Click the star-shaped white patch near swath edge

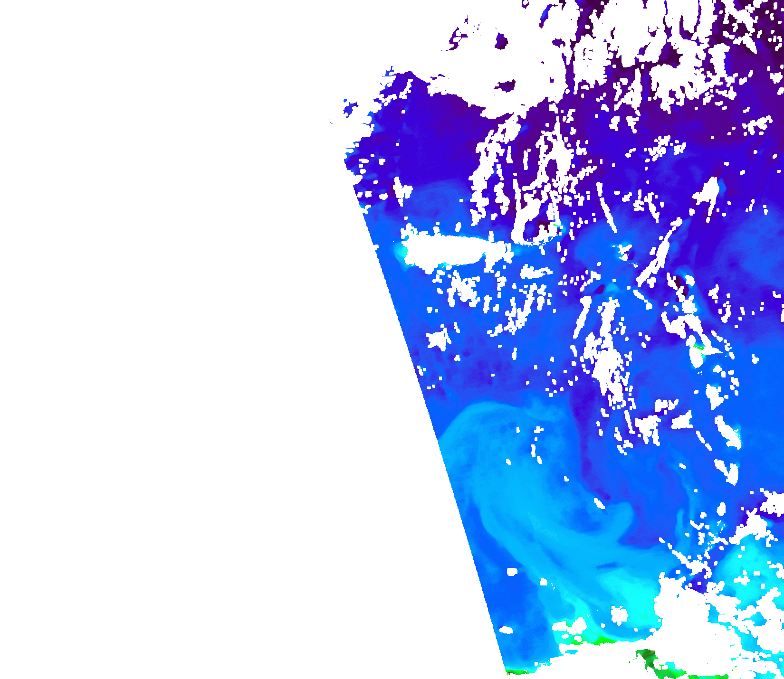click(438, 339)
